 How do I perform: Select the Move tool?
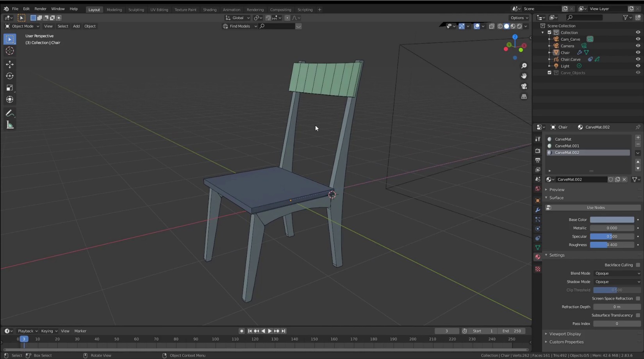pyautogui.click(x=10, y=64)
